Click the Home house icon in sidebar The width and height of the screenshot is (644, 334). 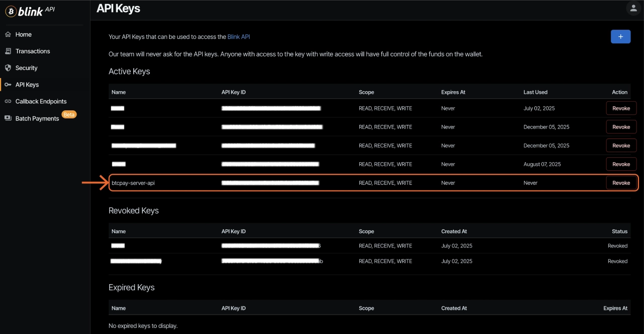(x=8, y=35)
